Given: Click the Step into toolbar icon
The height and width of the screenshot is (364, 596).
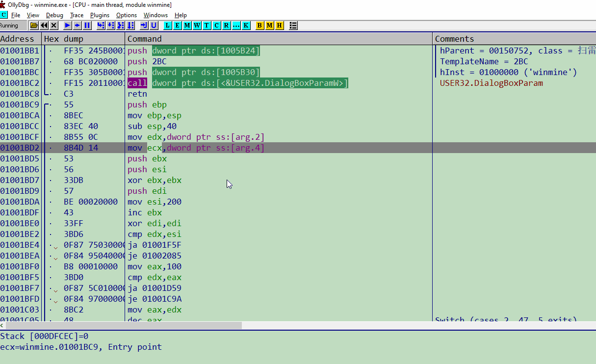Looking at the screenshot, I should pyautogui.click(x=101, y=25).
